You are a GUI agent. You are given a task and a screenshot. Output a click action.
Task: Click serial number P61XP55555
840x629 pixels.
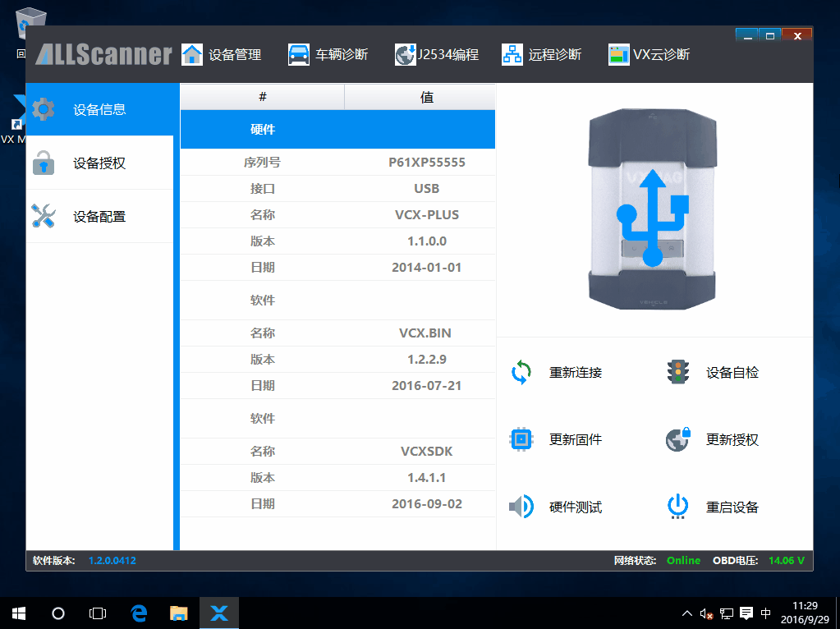[x=427, y=163]
